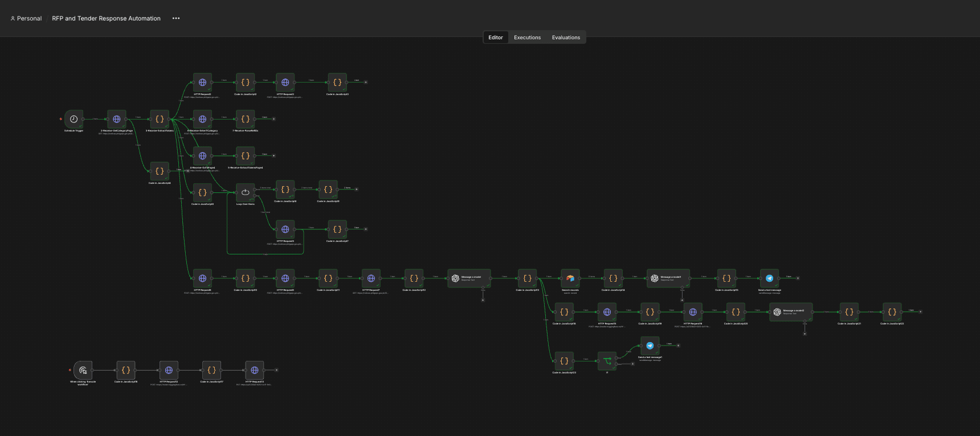The height and width of the screenshot is (436, 980).
Task: Select the Code in JavaScript7 node
Action: tap(337, 229)
